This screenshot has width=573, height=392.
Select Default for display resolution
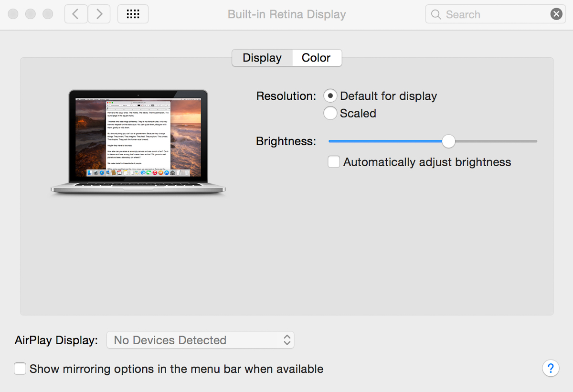[330, 96]
